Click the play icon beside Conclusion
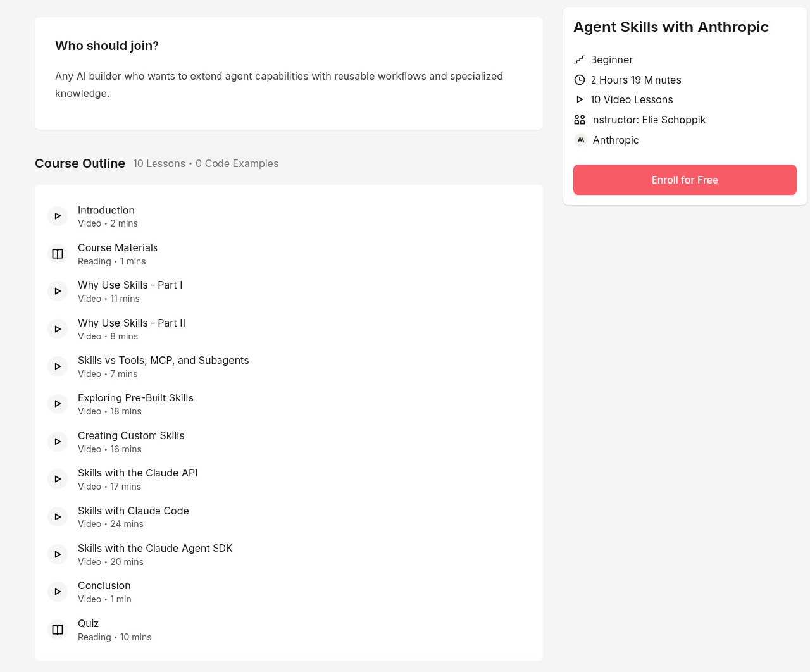Screen dimensions: 810x672 58,592
